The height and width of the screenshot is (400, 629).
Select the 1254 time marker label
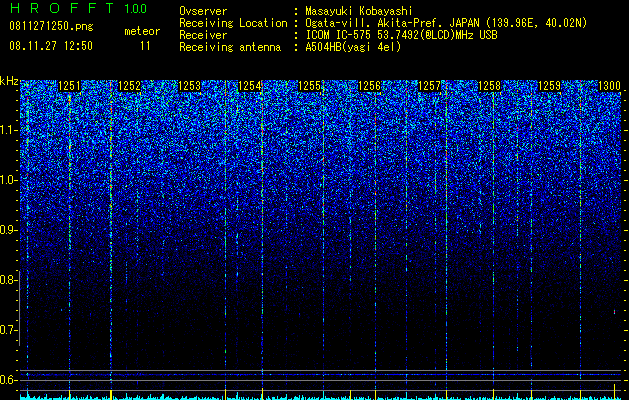pos(249,86)
